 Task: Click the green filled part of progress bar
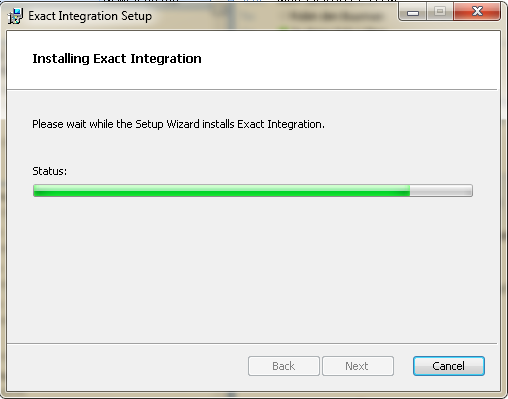(222, 191)
